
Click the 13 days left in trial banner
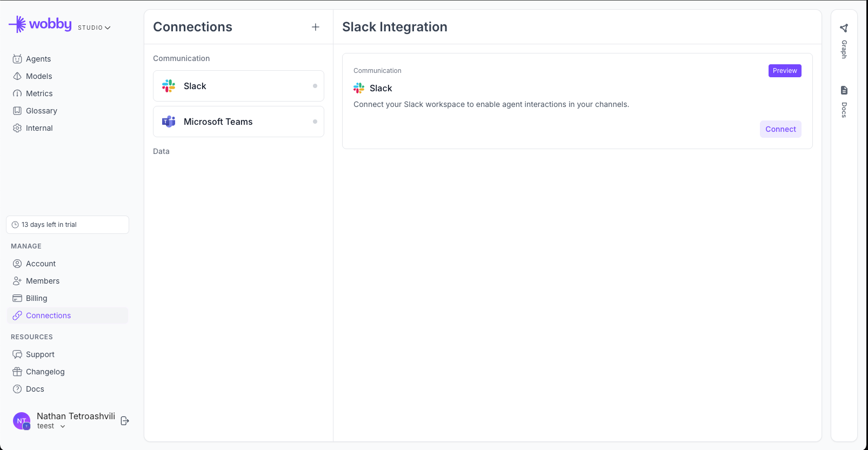(68, 225)
